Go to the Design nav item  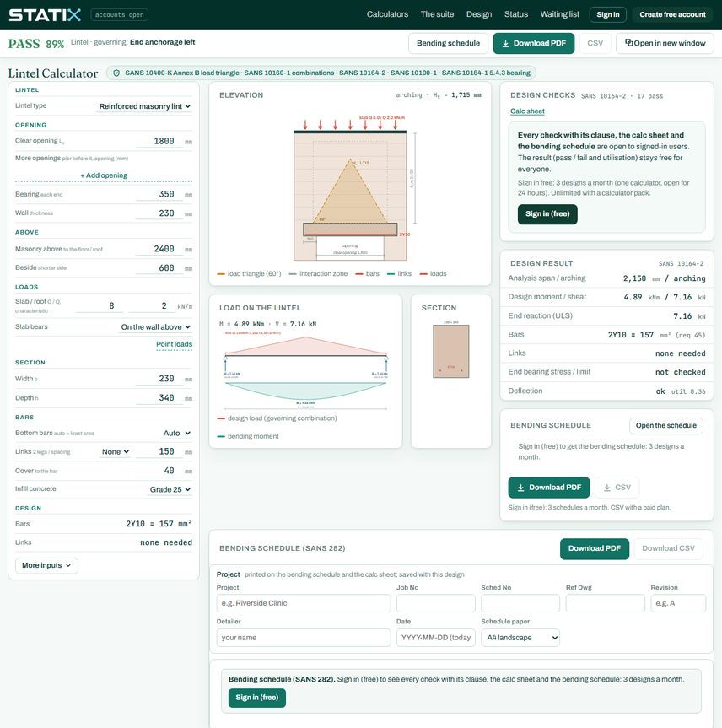[479, 14]
